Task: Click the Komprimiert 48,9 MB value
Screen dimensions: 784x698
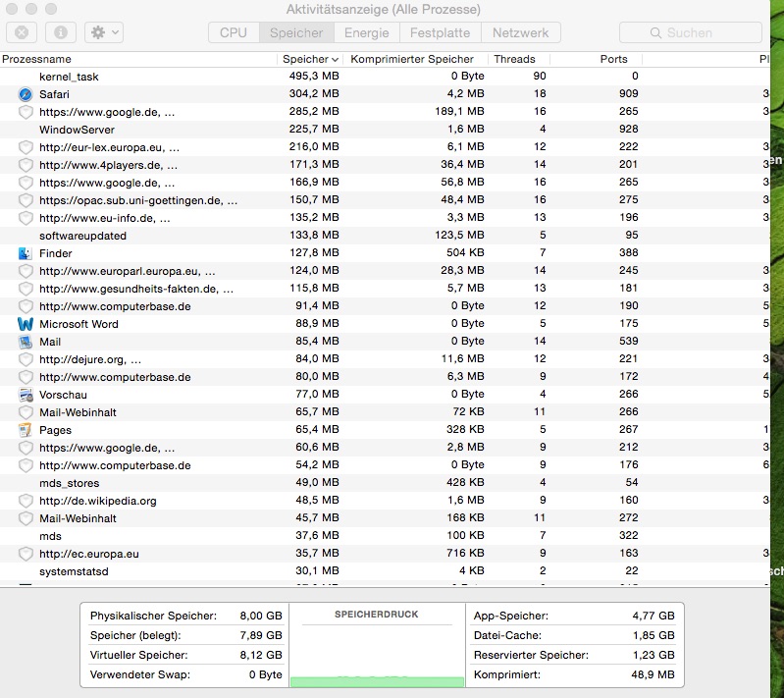Action: [653, 674]
